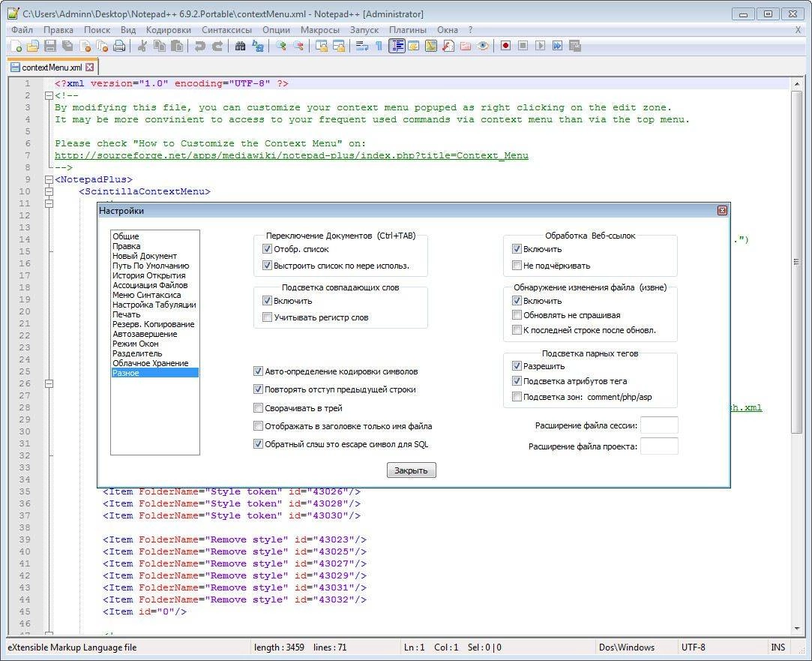Toggle 'Авто-определение кодировки символов' checkbox
This screenshot has width=812, height=661.
(258, 371)
